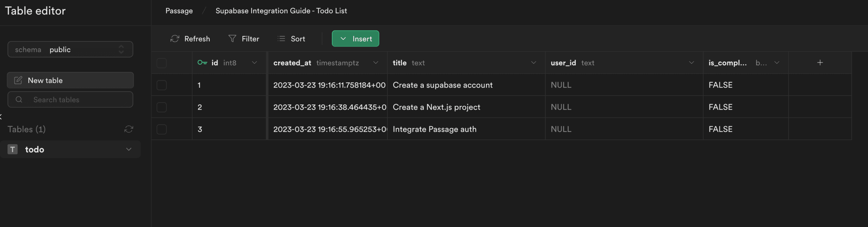Select the cell 'Create a supabase account'

[x=466, y=85]
